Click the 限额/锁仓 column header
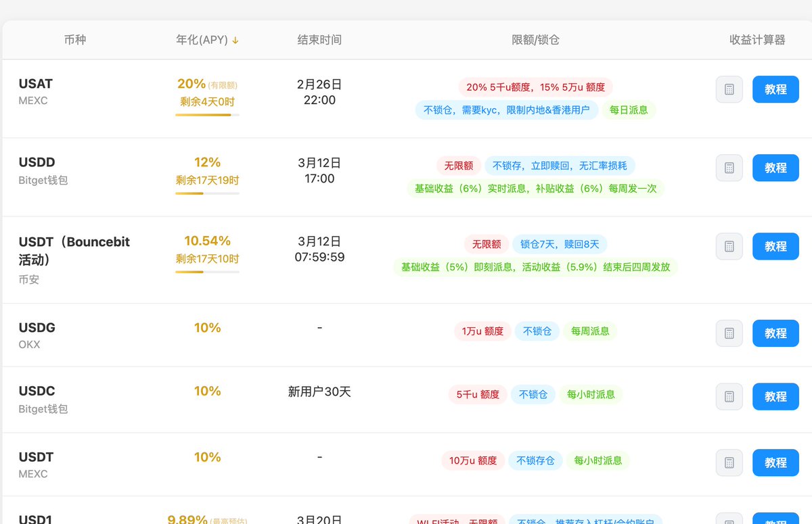 [535, 40]
